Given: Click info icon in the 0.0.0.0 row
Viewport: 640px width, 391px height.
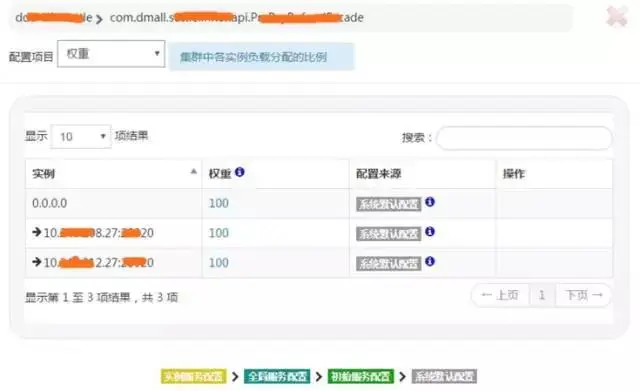Looking at the screenshot, I should click(x=430, y=202).
